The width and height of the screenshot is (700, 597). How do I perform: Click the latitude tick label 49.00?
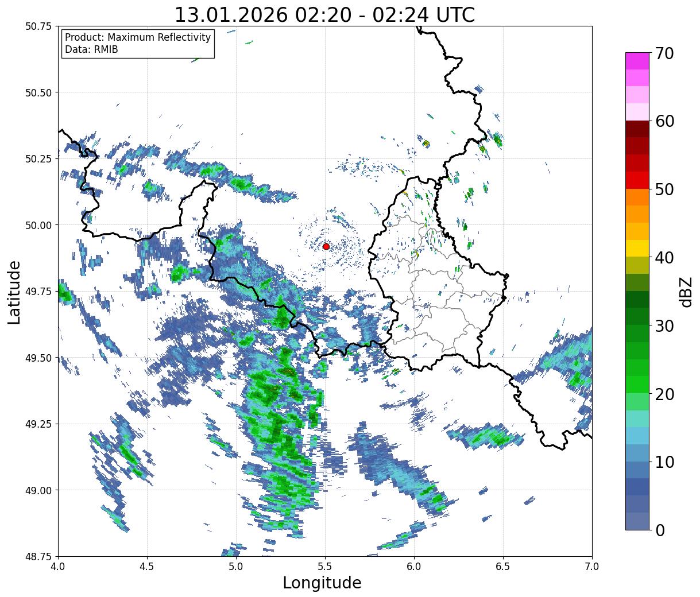38,490
